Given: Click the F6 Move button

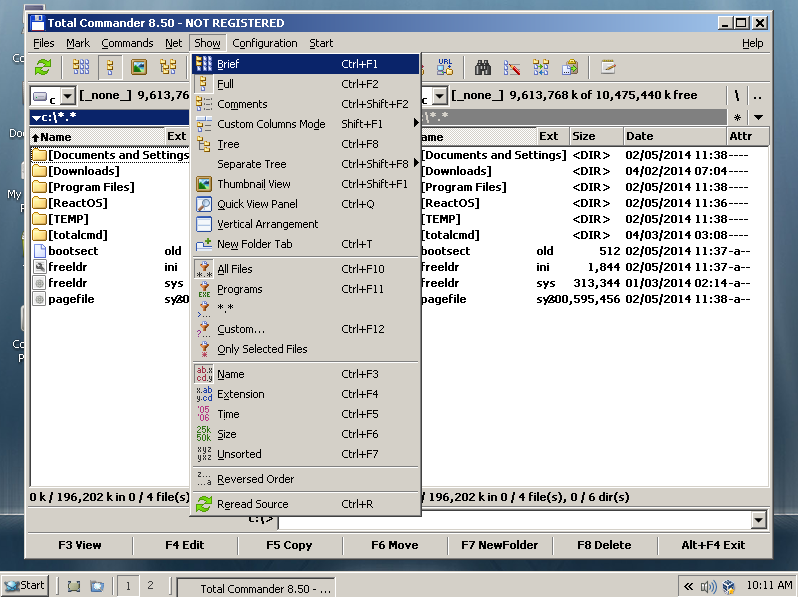Looking at the screenshot, I should [x=394, y=545].
